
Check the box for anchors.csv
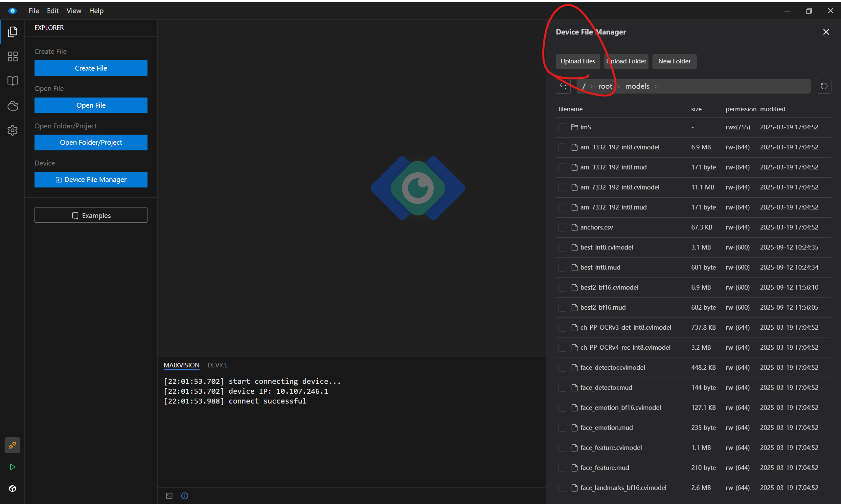pyautogui.click(x=562, y=228)
